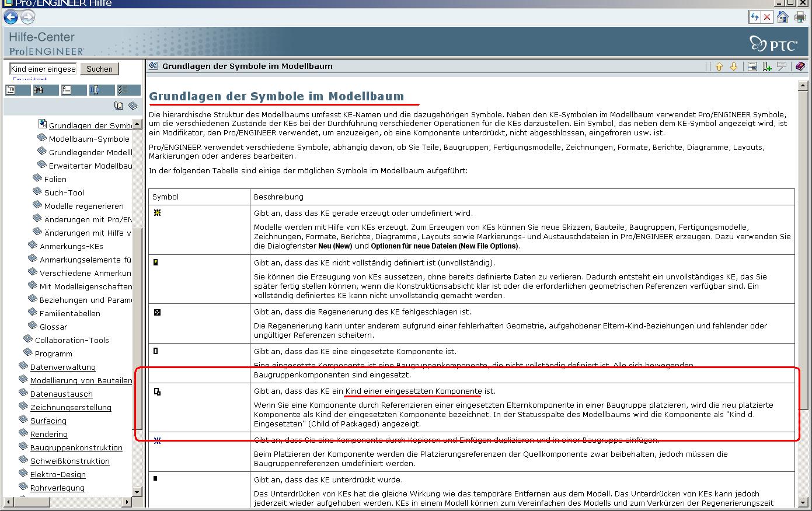
Task: Click the content scrollbar up arrow
Action: (x=803, y=86)
